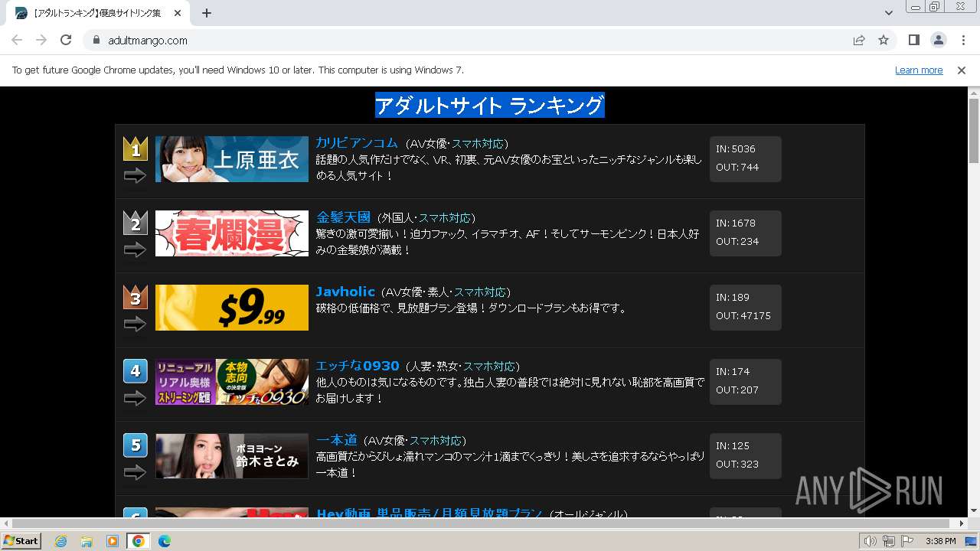Click the address bar URL

click(148, 41)
